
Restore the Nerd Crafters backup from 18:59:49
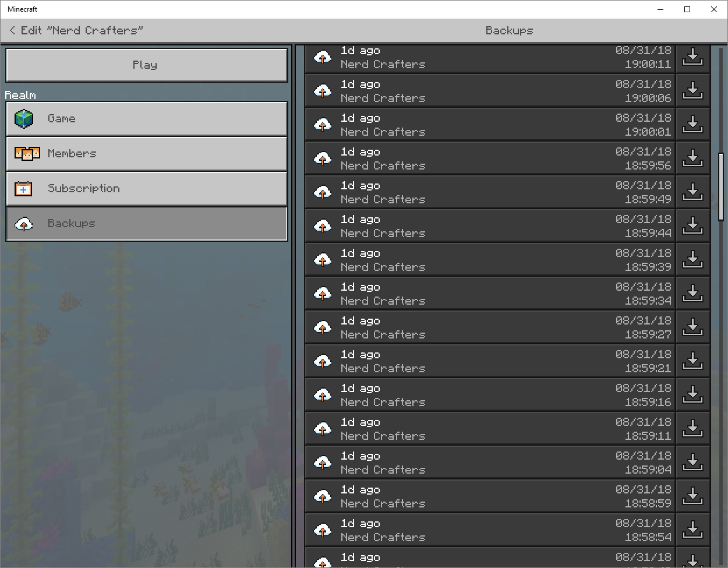click(490, 192)
